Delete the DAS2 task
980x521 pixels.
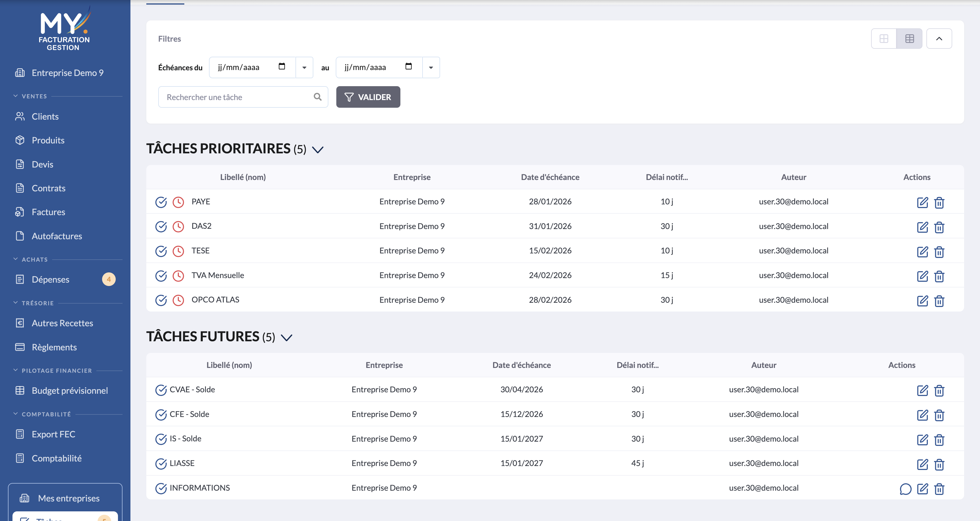point(939,227)
